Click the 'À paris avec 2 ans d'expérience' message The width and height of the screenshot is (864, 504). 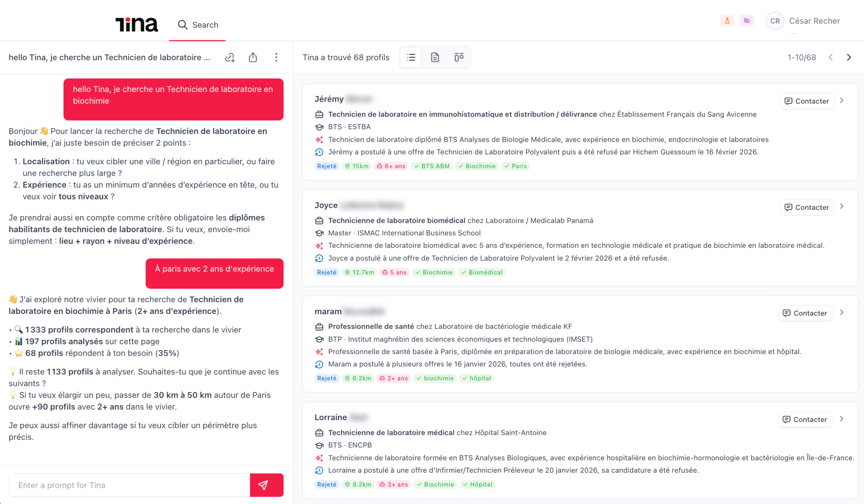pyautogui.click(x=215, y=273)
